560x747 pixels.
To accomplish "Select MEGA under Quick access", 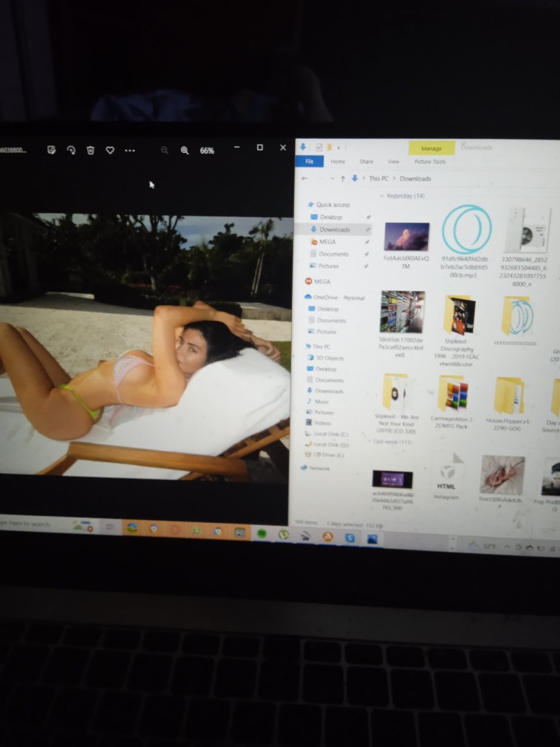I will (x=327, y=241).
